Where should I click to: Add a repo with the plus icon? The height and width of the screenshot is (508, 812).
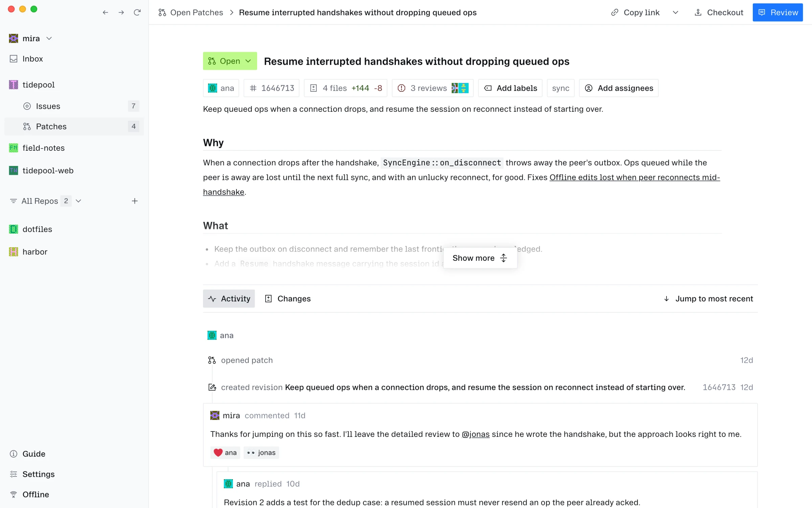135,201
